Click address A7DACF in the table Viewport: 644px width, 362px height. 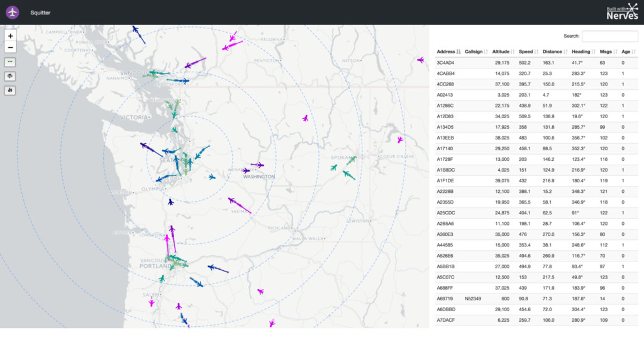[446, 320]
